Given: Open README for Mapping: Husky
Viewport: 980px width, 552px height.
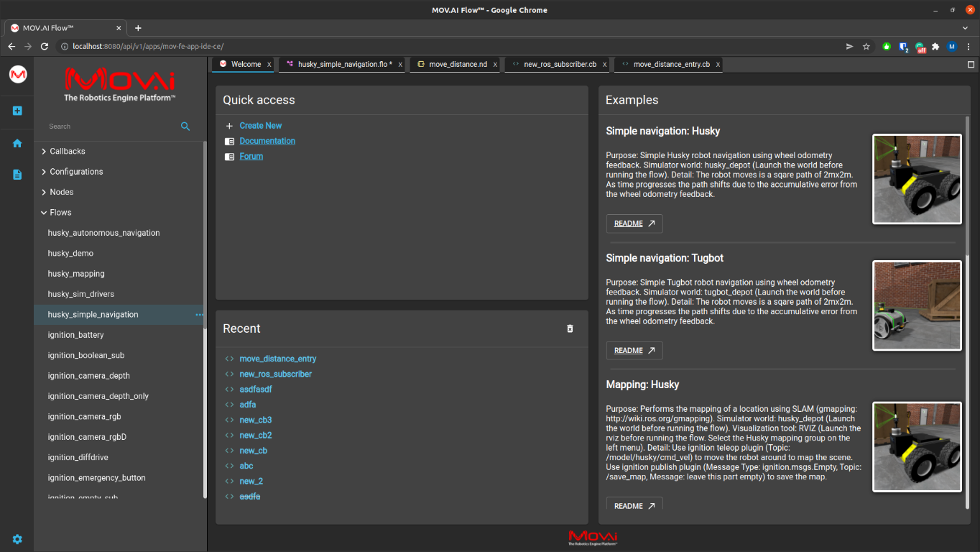Looking at the screenshot, I should (634, 505).
